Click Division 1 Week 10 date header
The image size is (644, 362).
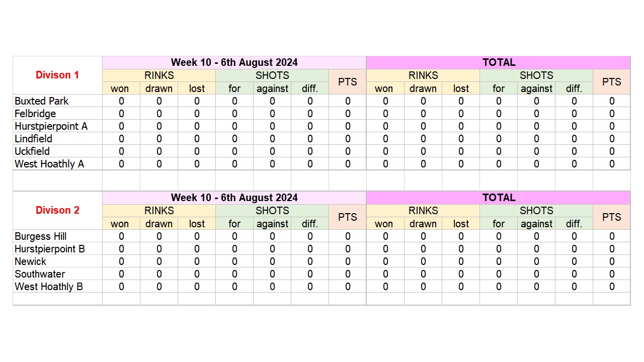tap(234, 63)
